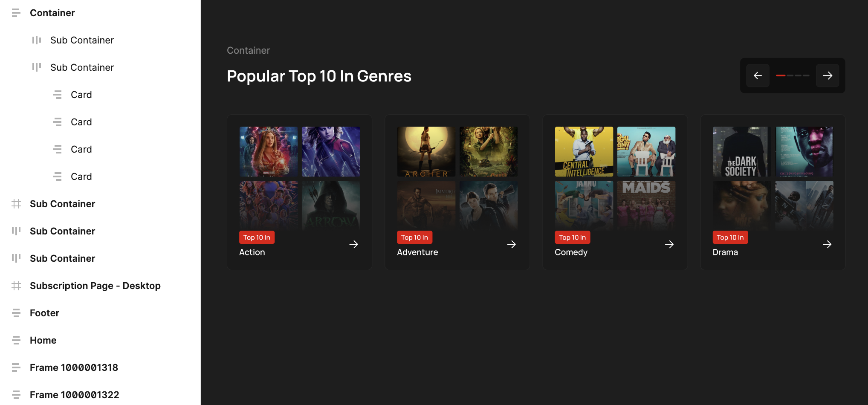Click the Archer poster thumbnail

426,152
